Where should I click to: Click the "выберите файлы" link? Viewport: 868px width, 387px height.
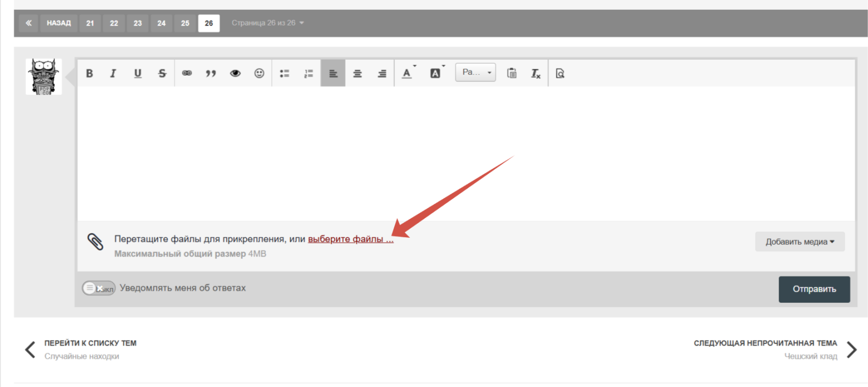(350, 239)
